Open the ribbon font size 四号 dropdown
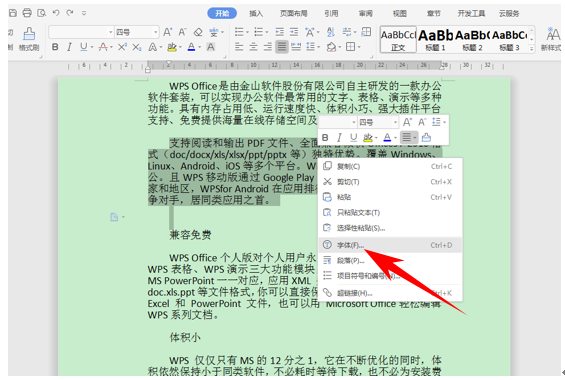Screen dimensions: 565x380 click(x=156, y=32)
